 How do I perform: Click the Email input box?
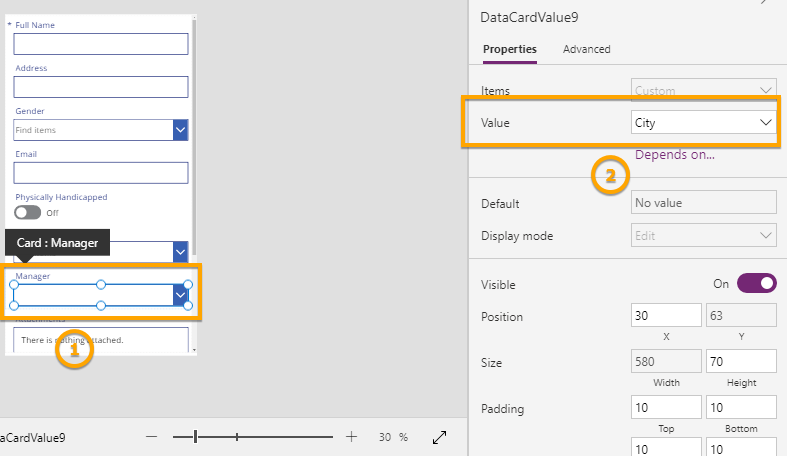click(x=101, y=173)
